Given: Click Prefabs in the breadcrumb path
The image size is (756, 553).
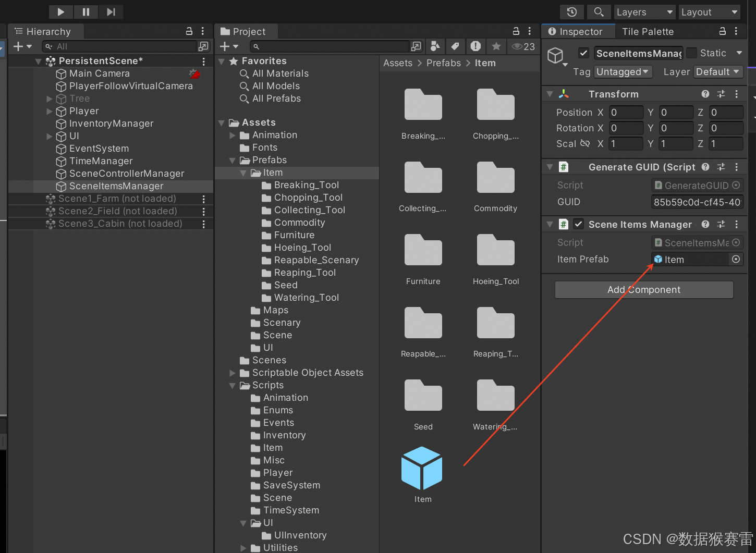Looking at the screenshot, I should click(x=444, y=63).
